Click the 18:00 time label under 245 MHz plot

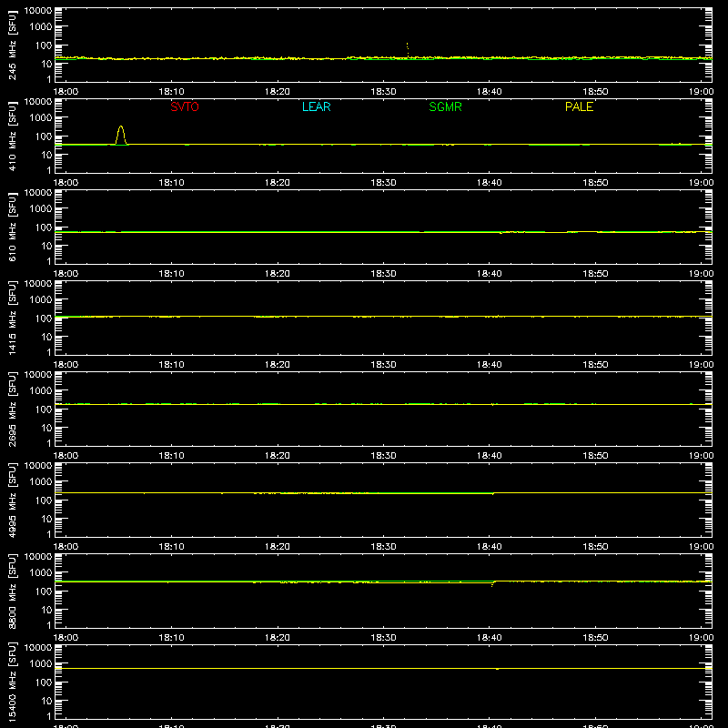click(66, 92)
